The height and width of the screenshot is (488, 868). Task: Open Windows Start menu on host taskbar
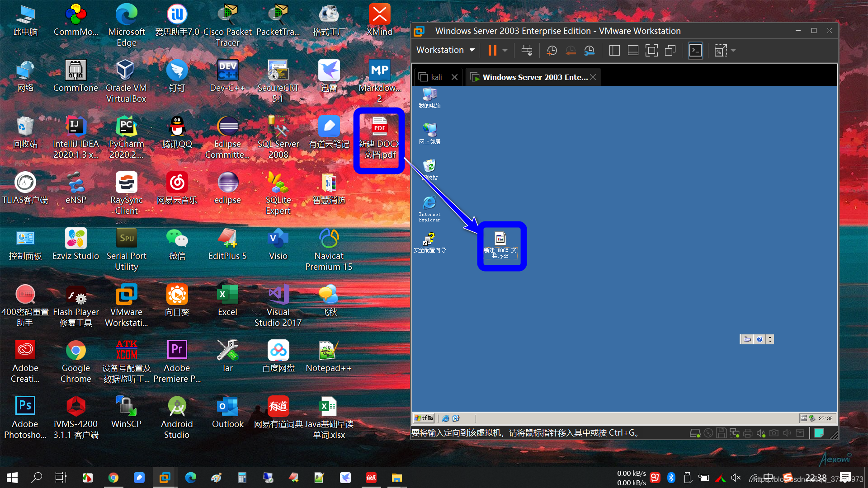tap(12, 478)
